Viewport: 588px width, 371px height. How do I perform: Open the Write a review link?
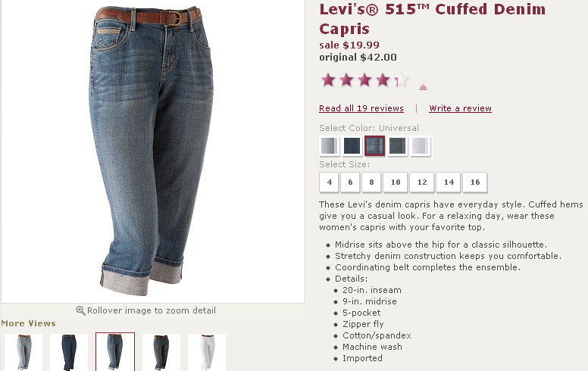point(460,108)
